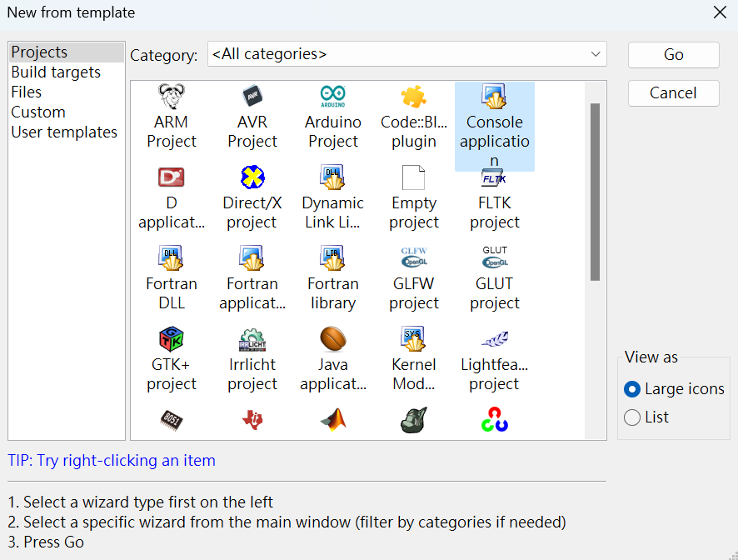The image size is (738, 560).
Task: Pick the Dynamic Link Library template
Action: (x=332, y=197)
